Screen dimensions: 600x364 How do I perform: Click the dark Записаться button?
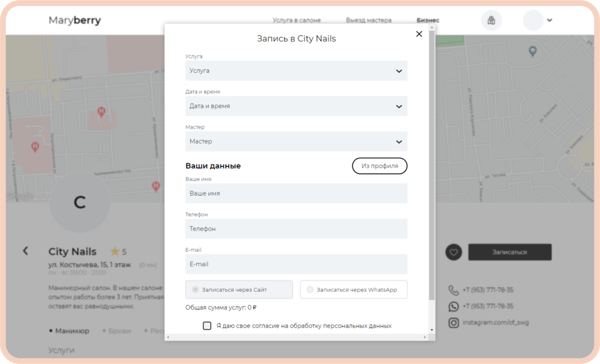(510, 252)
